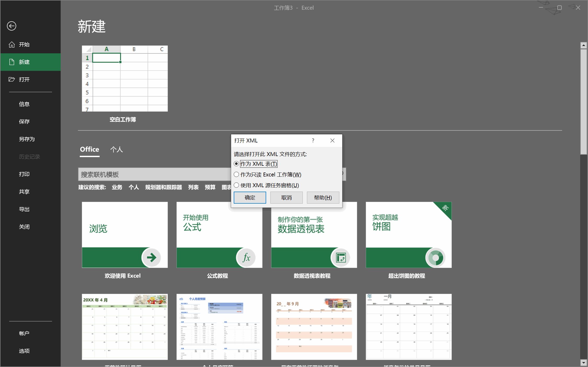The image size is (588, 367).
Task: Click the back arrow circle icon
Action: 12,26
